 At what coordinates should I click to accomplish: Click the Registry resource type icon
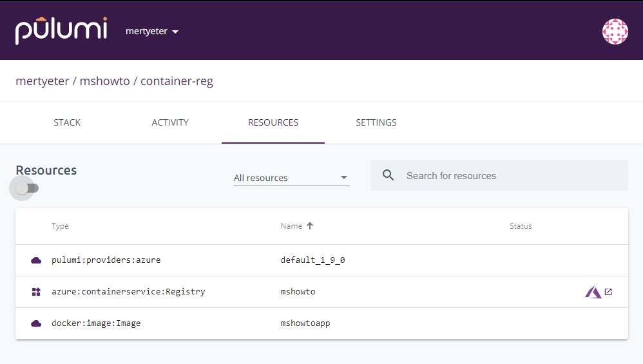[36, 292]
